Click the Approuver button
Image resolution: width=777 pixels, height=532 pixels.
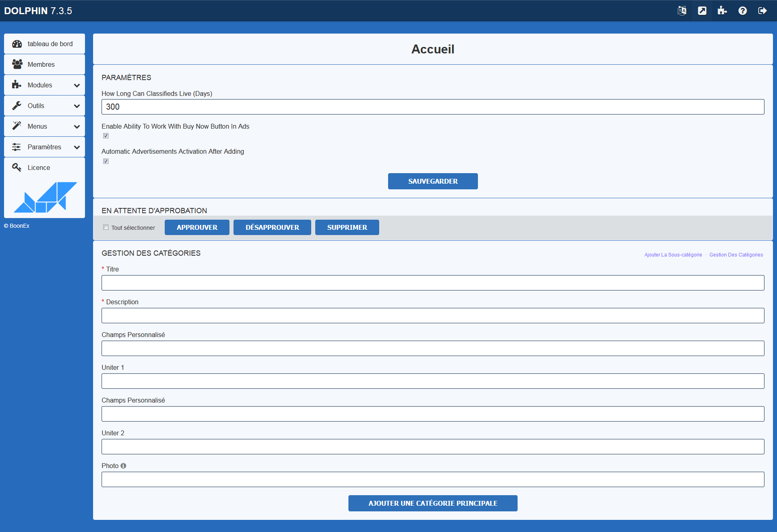tap(197, 227)
